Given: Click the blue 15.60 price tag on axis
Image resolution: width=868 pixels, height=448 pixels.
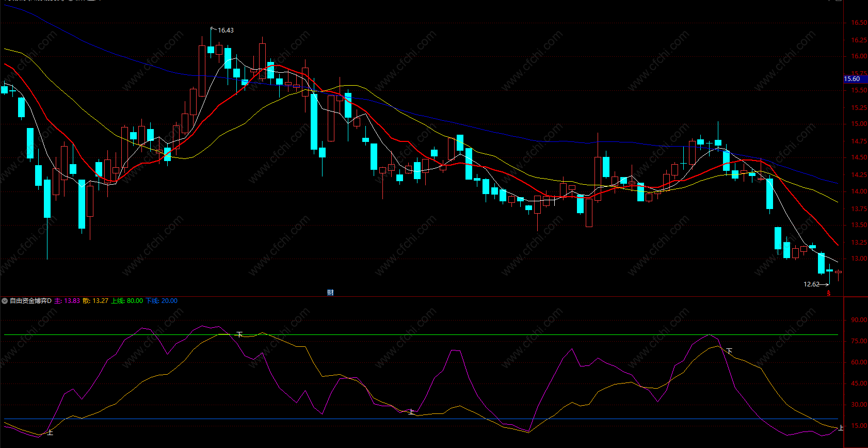Looking at the screenshot, I should click(x=855, y=79).
